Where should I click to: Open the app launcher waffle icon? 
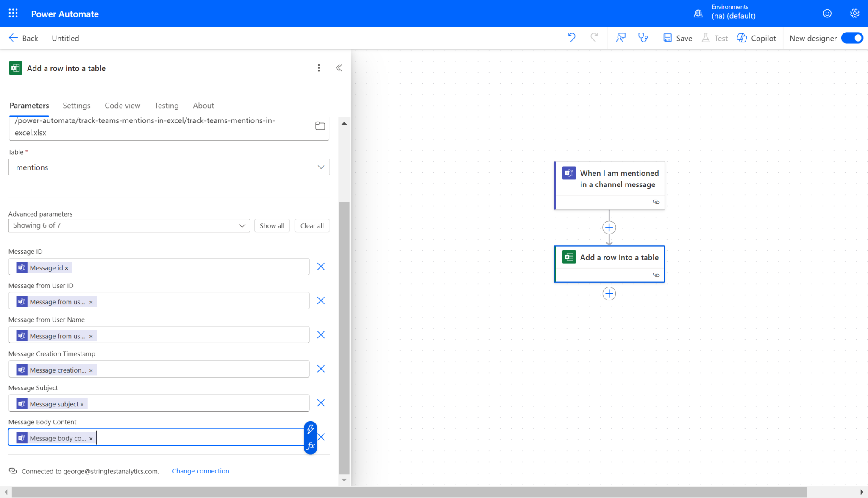click(13, 13)
